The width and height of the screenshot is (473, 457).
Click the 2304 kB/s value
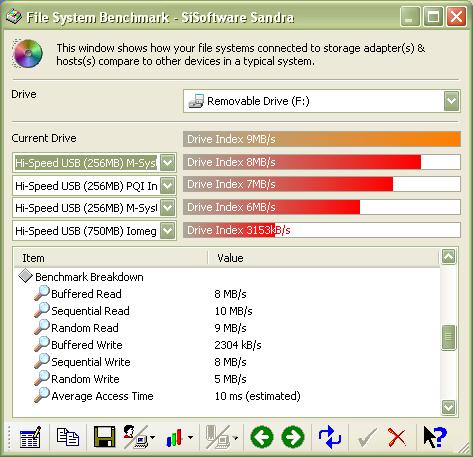tap(238, 345)
